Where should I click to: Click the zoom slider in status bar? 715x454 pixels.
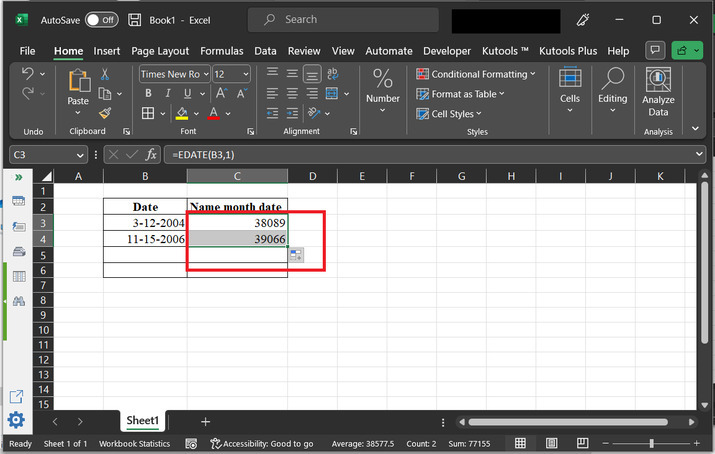(652, 443)
